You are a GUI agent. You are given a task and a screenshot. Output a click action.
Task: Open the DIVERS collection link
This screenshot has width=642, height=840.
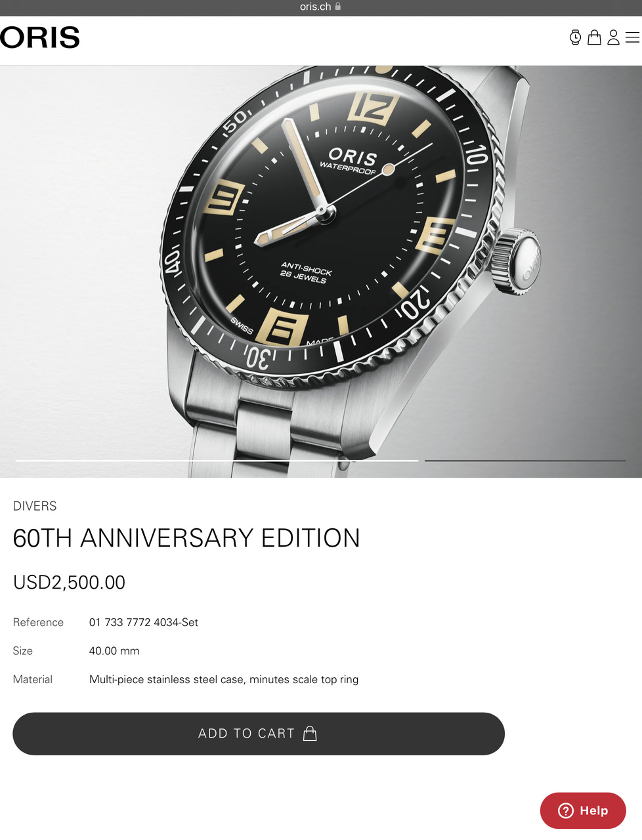pyautogui.click(x=35, y=506)
